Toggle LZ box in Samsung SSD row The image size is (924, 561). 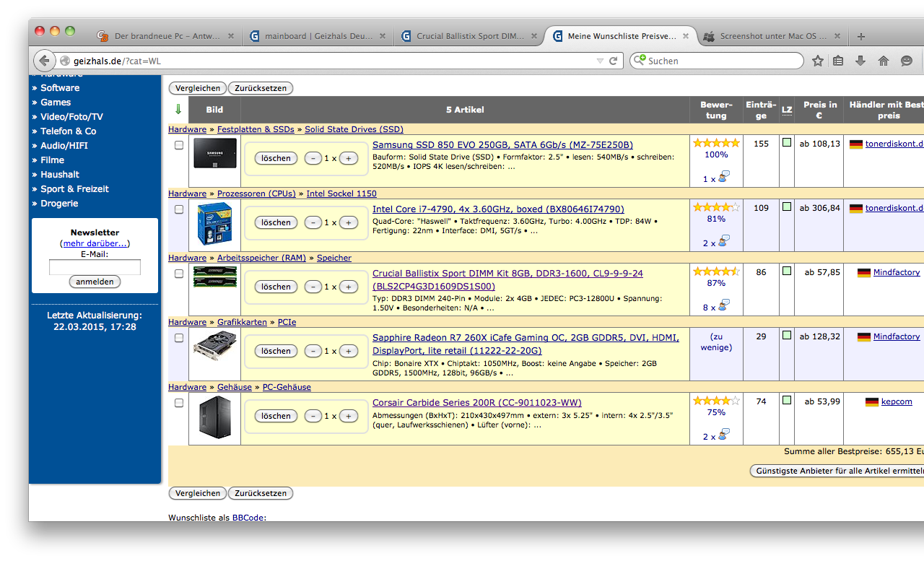[787, 142]
